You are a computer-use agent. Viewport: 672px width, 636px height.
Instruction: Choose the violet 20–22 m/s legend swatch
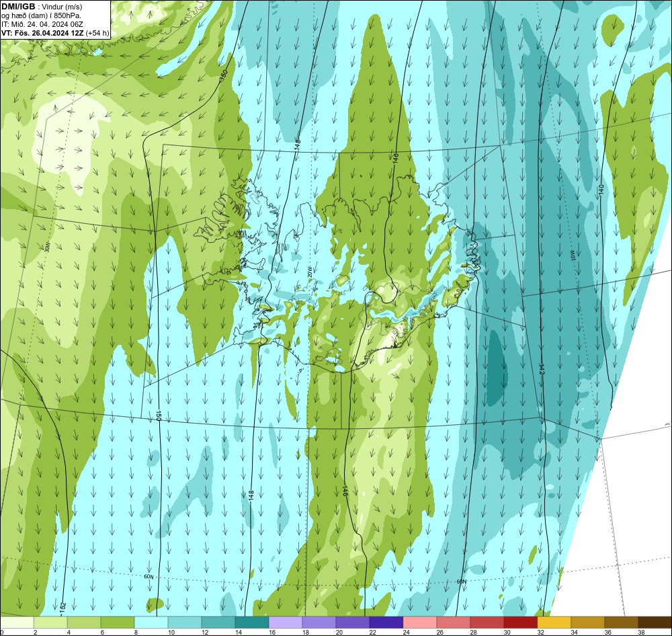tap(352, 623)
